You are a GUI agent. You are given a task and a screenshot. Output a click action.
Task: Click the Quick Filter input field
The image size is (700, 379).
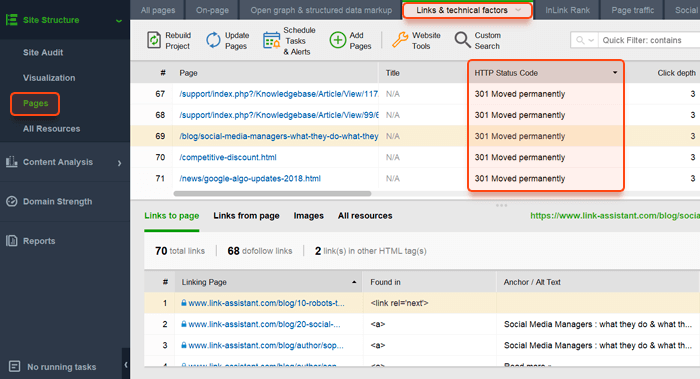[x=649, y=40]
